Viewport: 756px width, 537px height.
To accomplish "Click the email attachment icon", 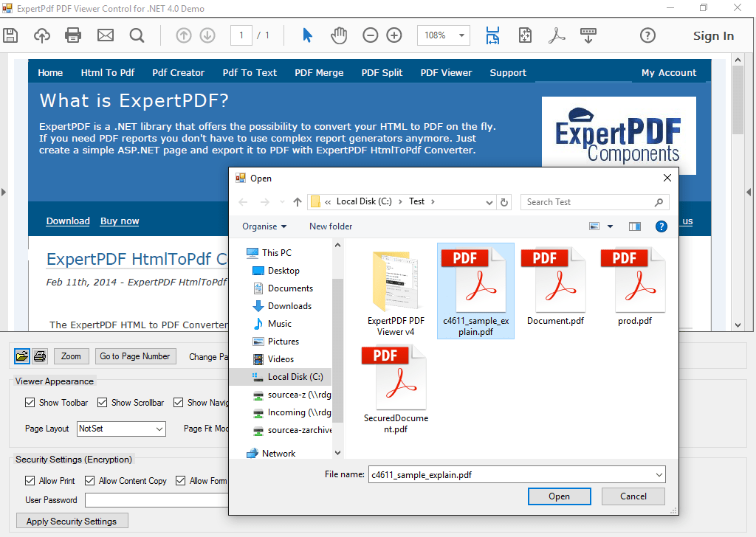I will (x=105, y=35).
